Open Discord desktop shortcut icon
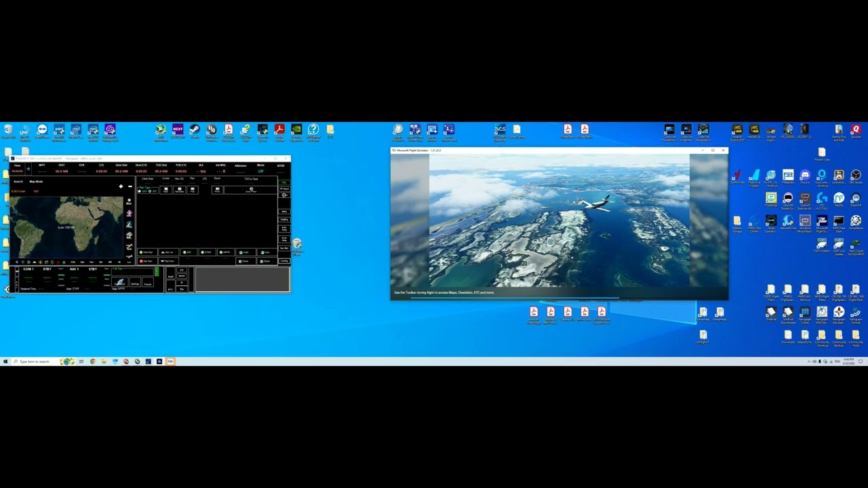The width and height of the screenshot is (868, 488). [805, 176]
